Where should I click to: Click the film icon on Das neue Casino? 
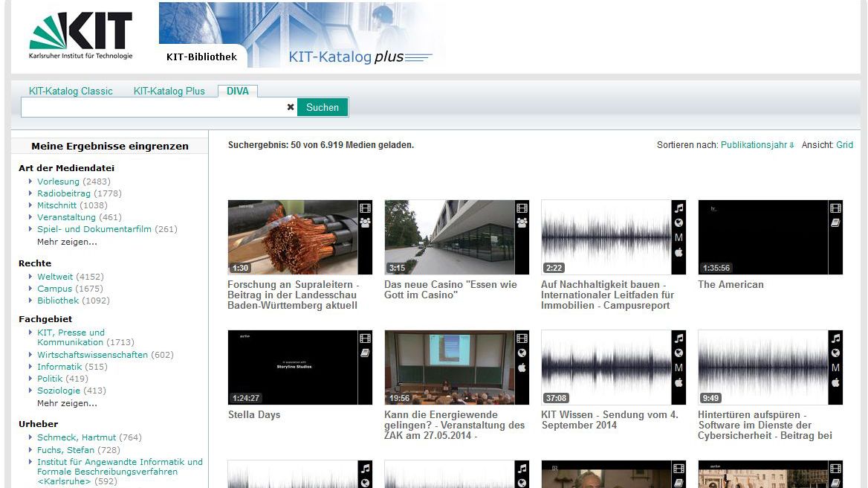click(522, 208)
